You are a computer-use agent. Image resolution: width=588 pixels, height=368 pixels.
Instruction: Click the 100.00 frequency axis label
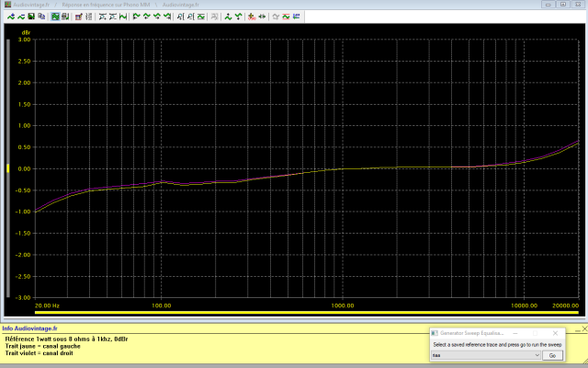[x=162, y=305]
